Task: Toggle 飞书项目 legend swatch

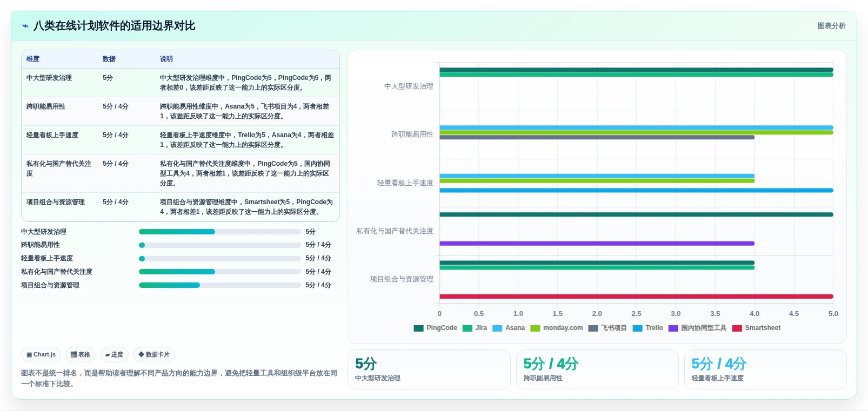Action: (x=593, y=328)
